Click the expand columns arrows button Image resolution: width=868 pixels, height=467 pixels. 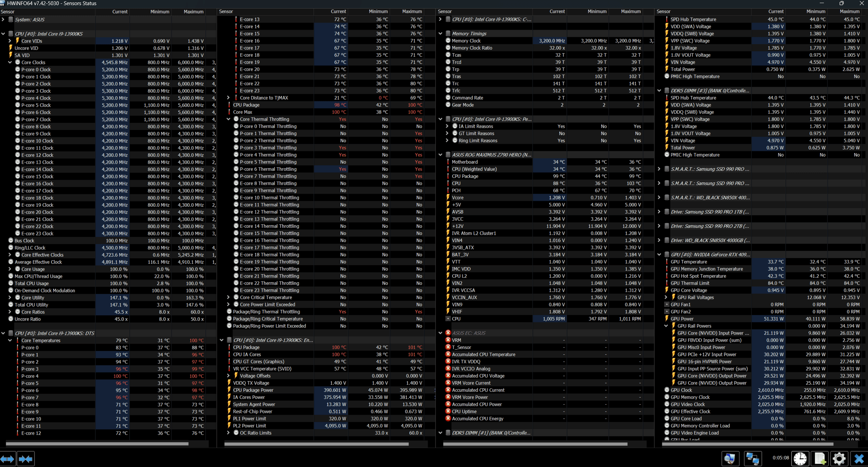coord(8,459)
